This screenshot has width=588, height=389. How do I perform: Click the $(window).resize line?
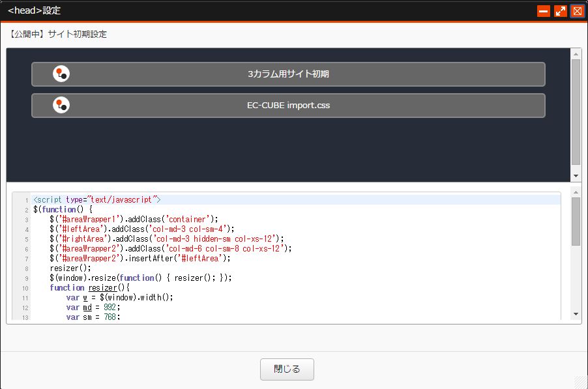click(x=141, y=278)
